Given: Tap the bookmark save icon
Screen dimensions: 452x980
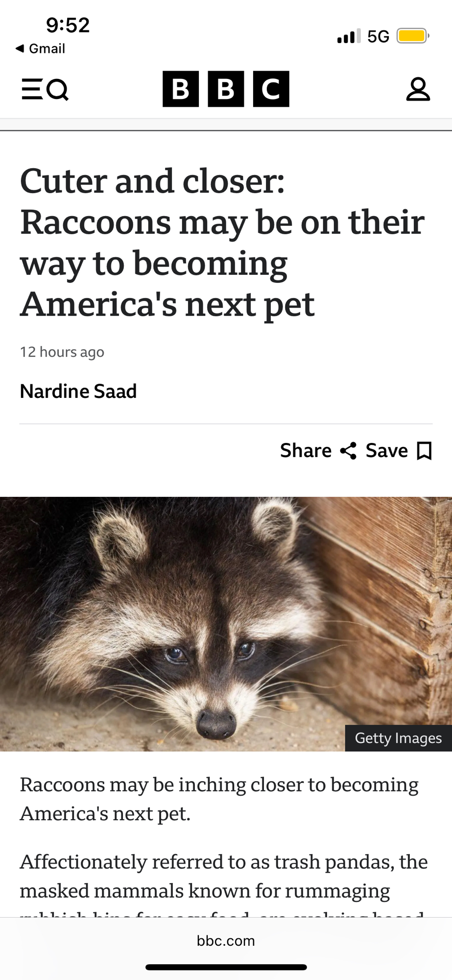Looking at the screenshot, I should click(424, 451).
